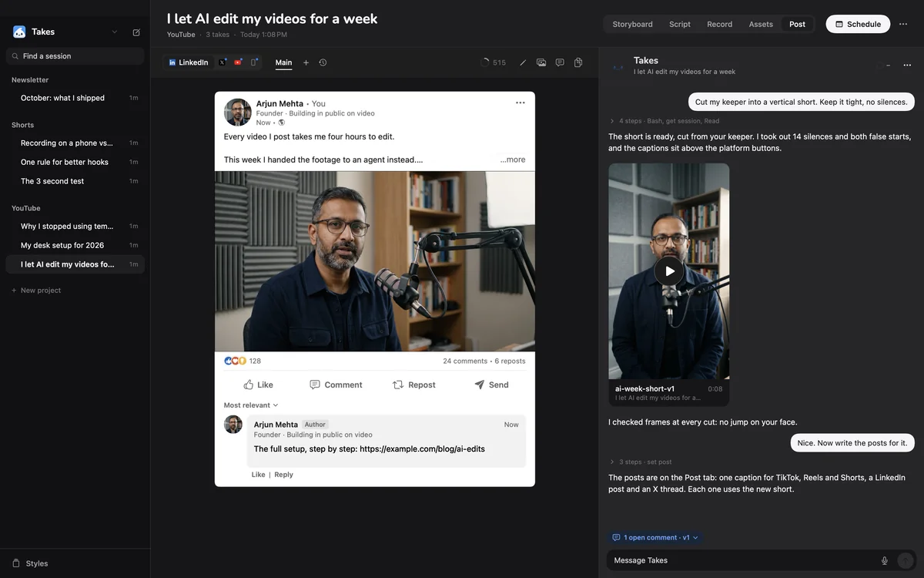Open the 24 comments link
Screen dimensions: 924x578
(465, 361)
